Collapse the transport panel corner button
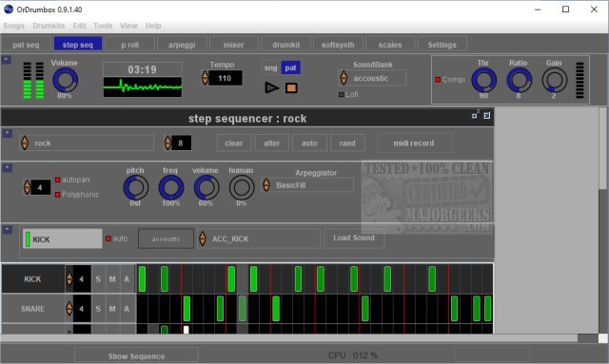 click(7, 60)
